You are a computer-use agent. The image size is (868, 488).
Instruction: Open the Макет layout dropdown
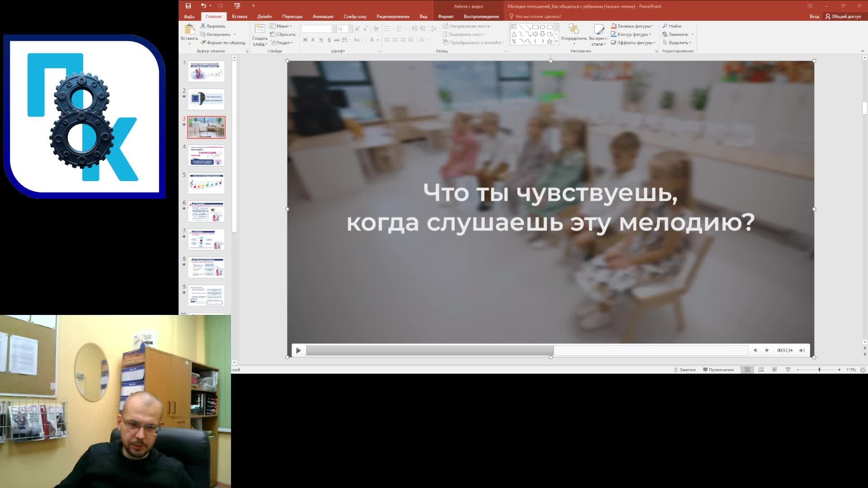click(283, 26)
